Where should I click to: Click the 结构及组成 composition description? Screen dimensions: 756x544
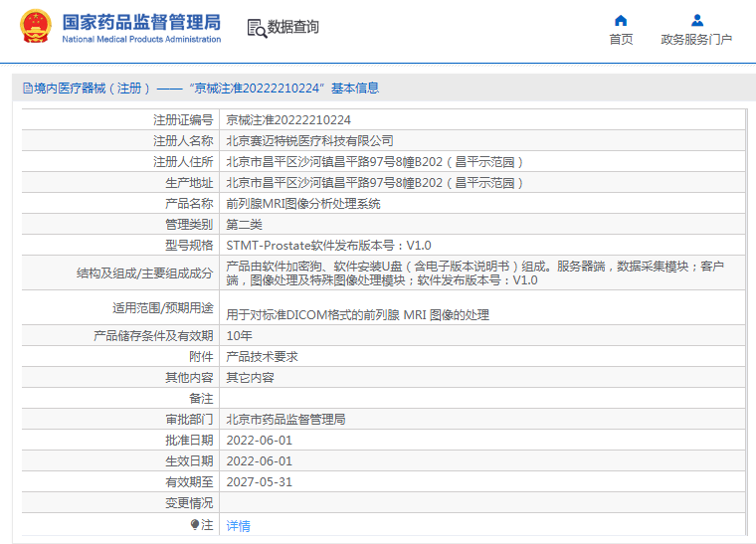(x=474, y=273)
